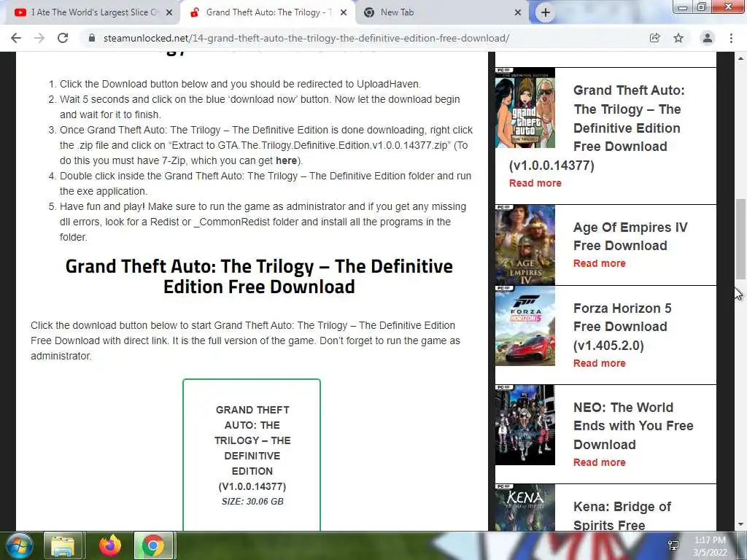Read more under NEO: The World Ends
Screen dimensions: 747x560
point(600,462)
